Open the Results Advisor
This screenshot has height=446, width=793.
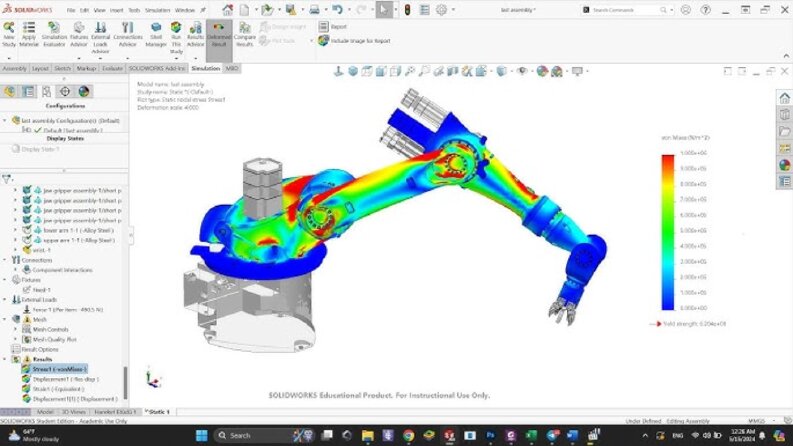(195, 34)
